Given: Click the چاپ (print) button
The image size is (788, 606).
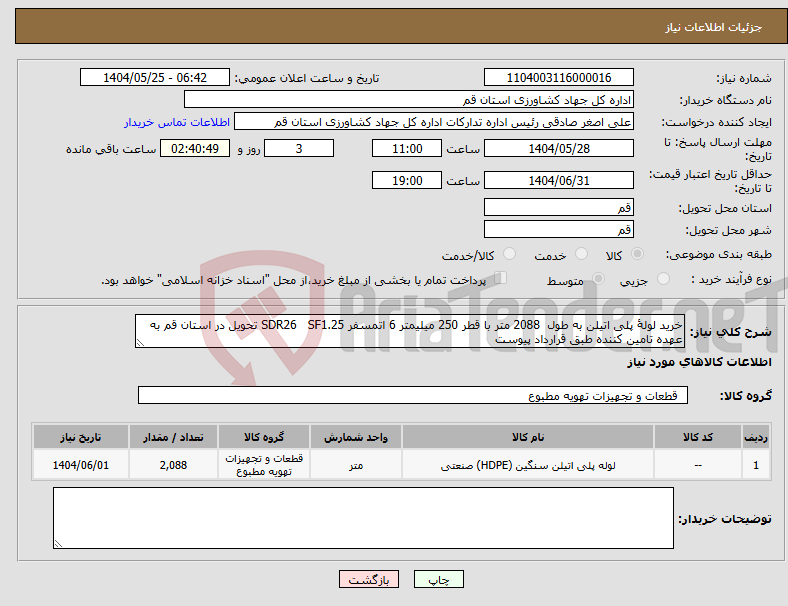Looking at the screenshot, I should pos(438,579).
